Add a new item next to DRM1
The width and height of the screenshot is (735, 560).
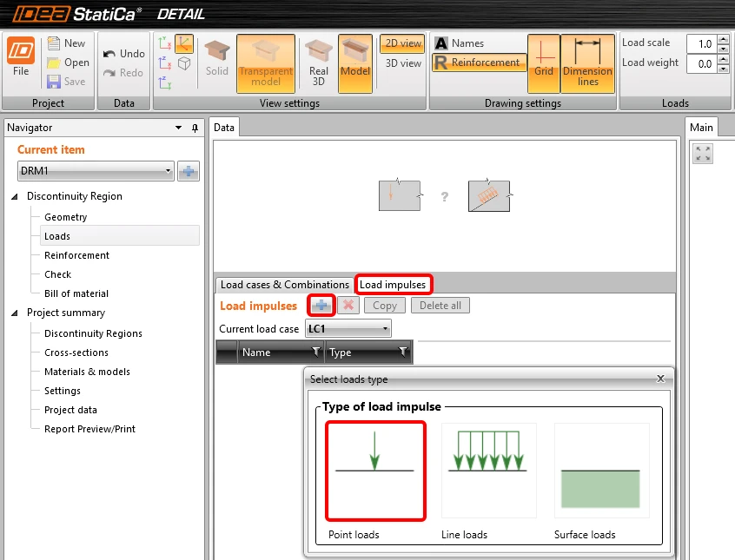pyautogui.click(x=189, y=171)
